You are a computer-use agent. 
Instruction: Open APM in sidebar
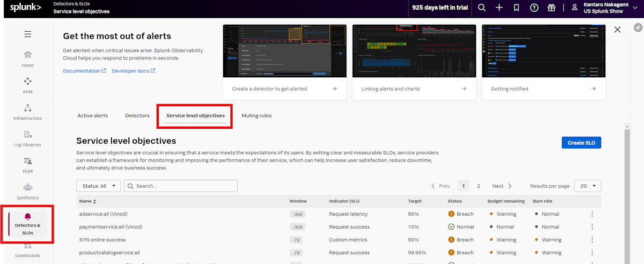point(27,86)
